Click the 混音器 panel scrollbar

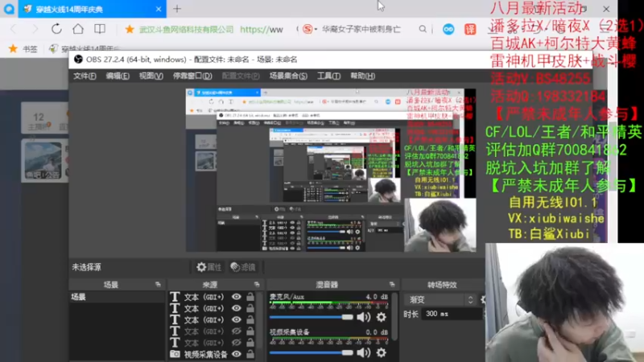(394, 316)
